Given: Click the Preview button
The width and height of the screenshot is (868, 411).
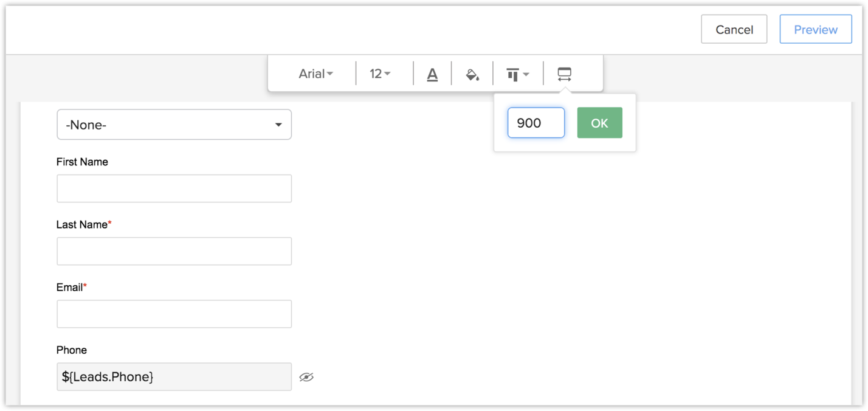Looking at the screenshot, I should click(815, 29).
